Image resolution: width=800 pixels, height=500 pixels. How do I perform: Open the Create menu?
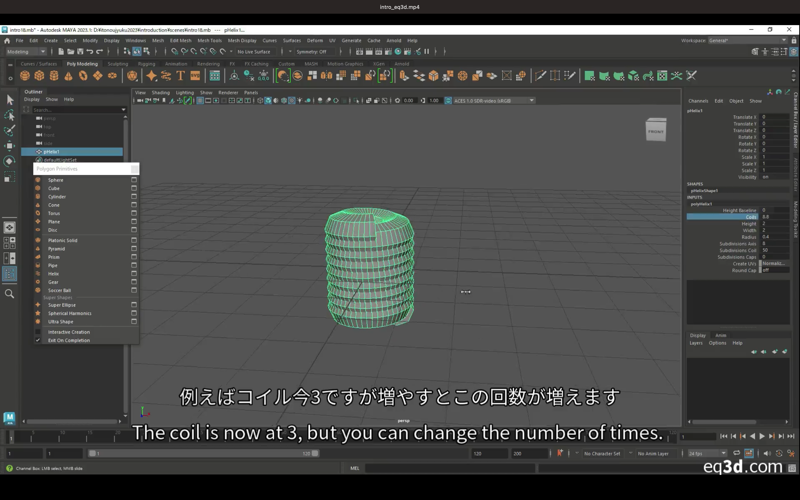tap(51, 40)
